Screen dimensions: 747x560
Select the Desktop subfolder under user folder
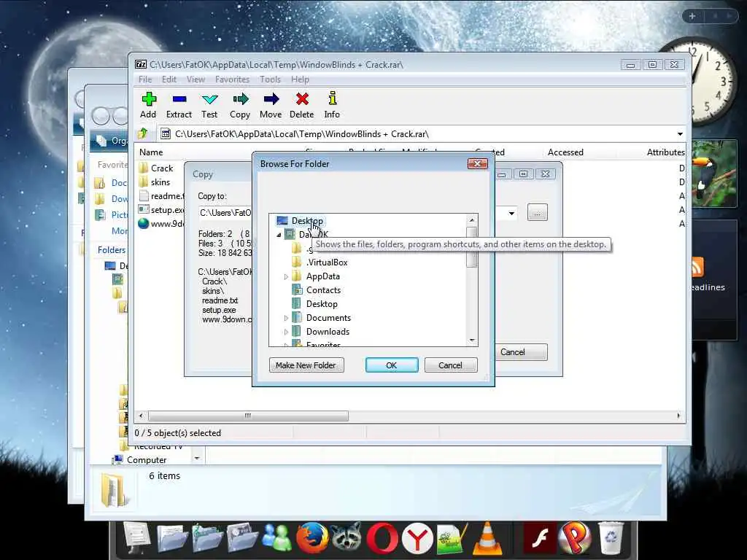click(322, 304)
